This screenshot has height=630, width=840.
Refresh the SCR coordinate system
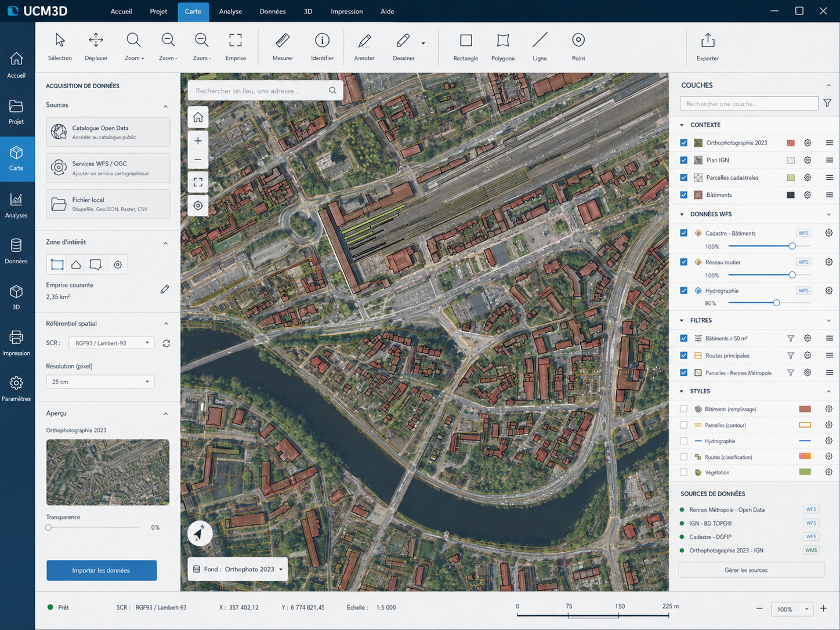(166, 343)
